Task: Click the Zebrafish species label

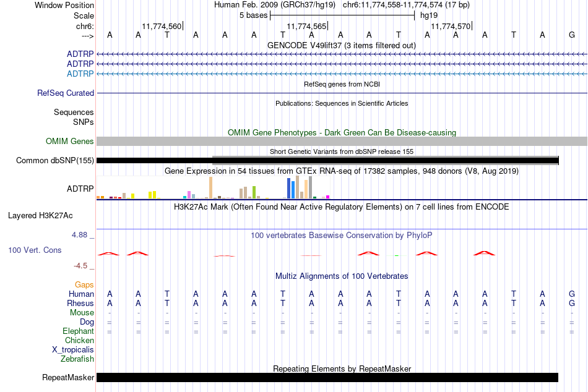Action: pyautogui.click(x=77, y=359)
